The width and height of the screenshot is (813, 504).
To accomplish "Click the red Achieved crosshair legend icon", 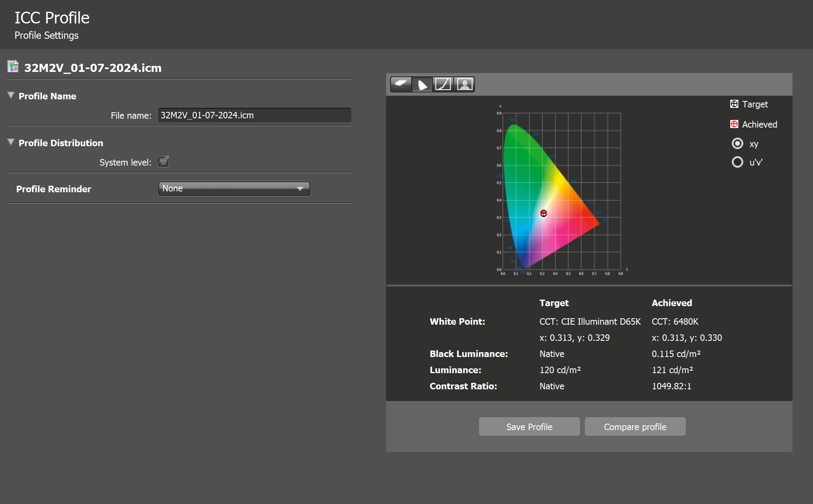I will click(x=734, y=124).
